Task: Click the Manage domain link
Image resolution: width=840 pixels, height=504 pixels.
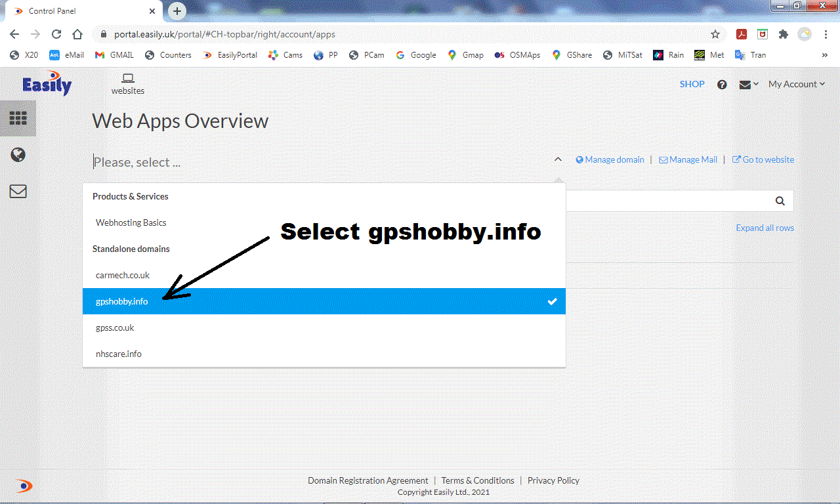Action: pyautogui.click(x=610, y=159)
